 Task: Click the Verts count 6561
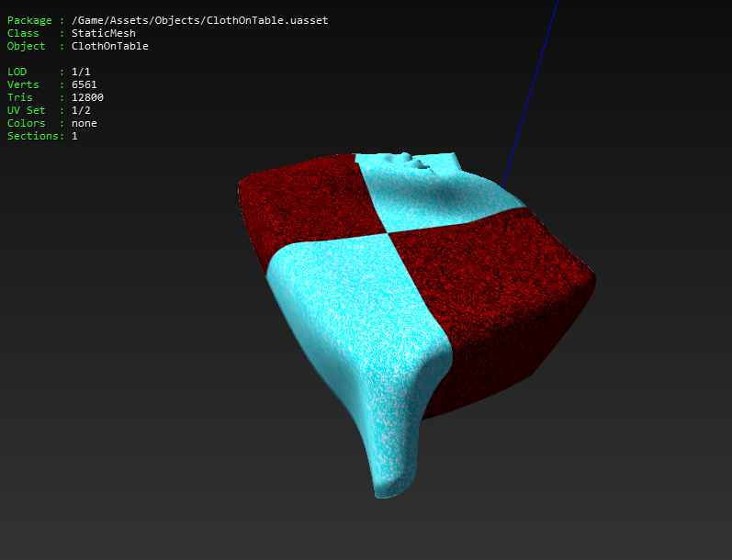pyautogui.click(x=84, y=84)
